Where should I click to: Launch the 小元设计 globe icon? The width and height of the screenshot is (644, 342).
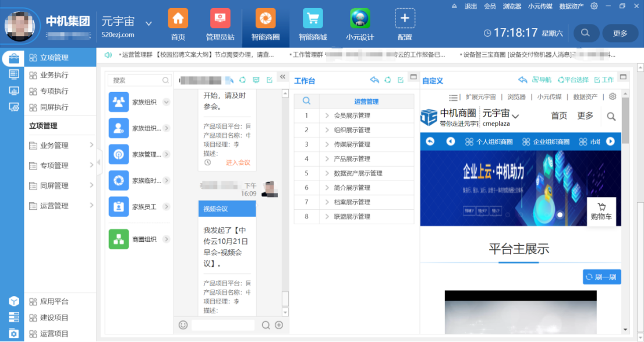[360, 19]
